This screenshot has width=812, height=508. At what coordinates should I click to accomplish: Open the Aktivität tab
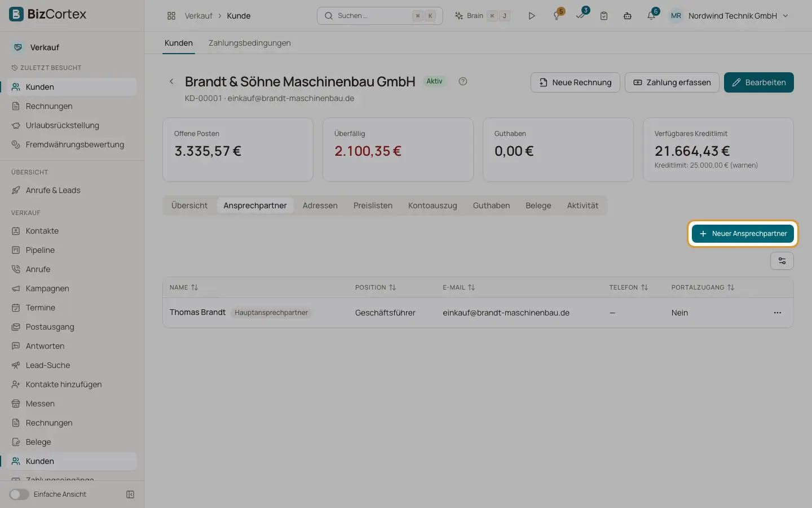(582, 205)
